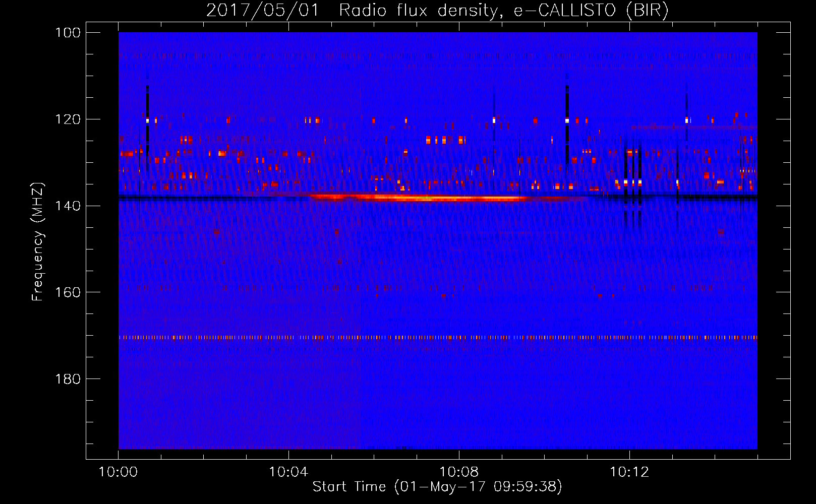
Task: Click the 'Start Time (01-May-17 09:59:38)' label
Action: [437, 487]
